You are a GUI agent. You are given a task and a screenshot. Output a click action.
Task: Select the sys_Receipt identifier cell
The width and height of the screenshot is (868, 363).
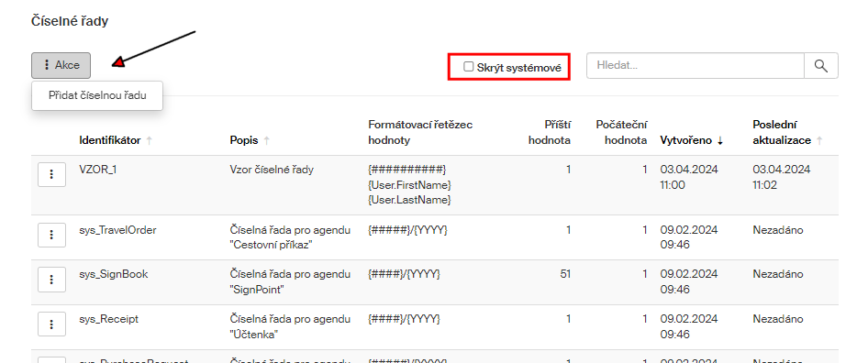(109, 319)
